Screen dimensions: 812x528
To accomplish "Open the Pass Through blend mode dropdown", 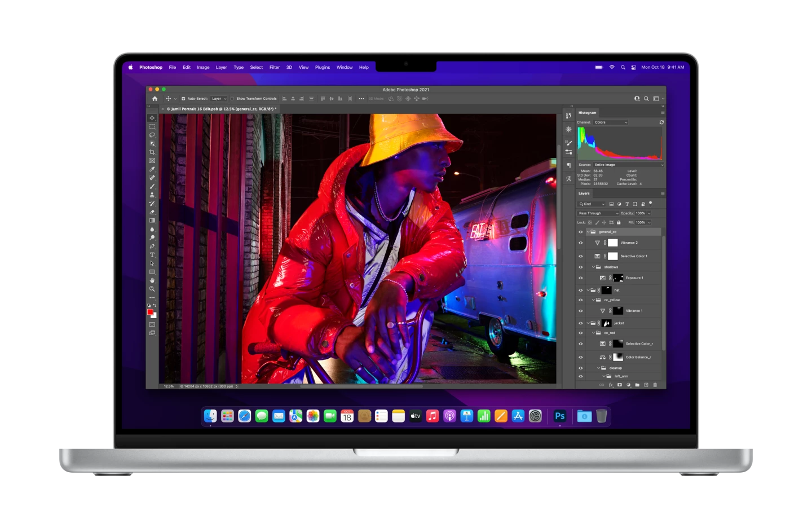I will coord(598,213).
